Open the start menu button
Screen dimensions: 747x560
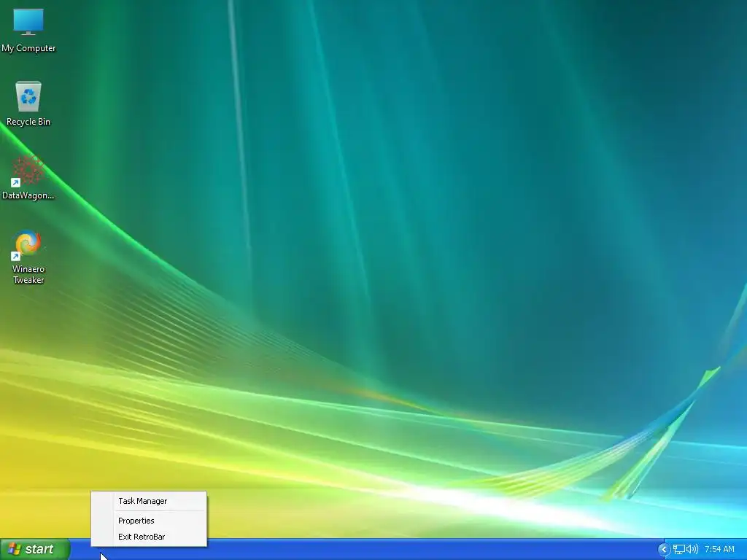coord(35,549)
